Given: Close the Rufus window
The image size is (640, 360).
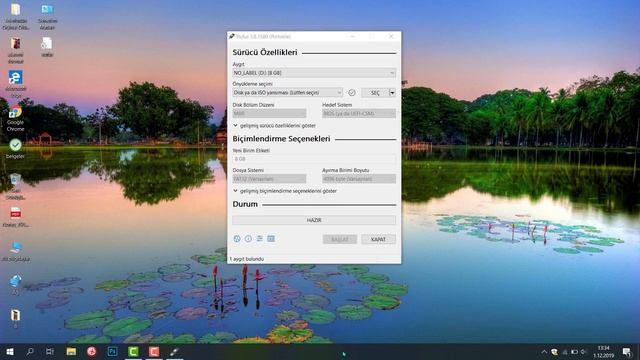Looking at the screenshot, I should [x=391, y=37].
